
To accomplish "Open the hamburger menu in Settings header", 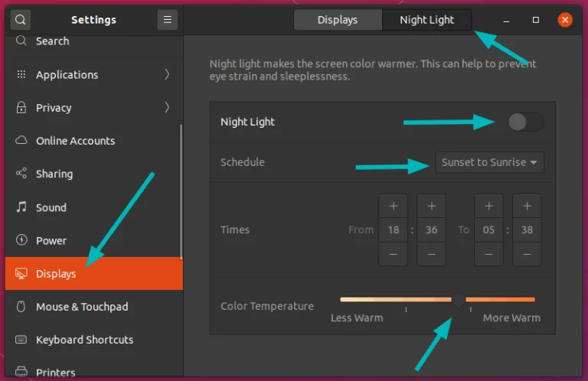I will coord(167,20).
